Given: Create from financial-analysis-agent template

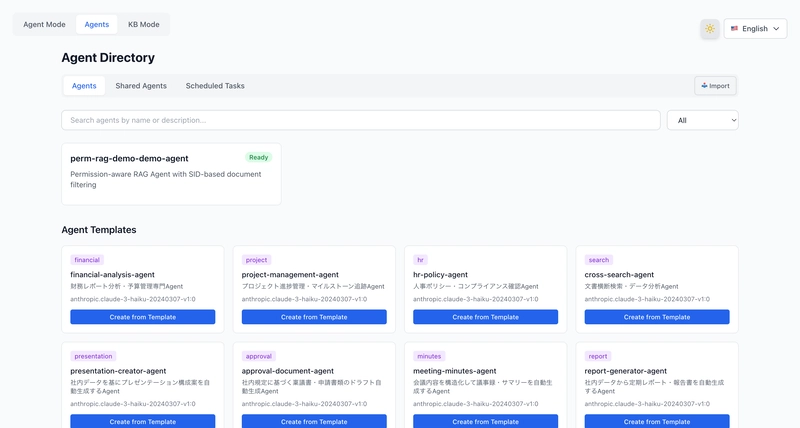Looking at the screenshot, I should [143, 317].
